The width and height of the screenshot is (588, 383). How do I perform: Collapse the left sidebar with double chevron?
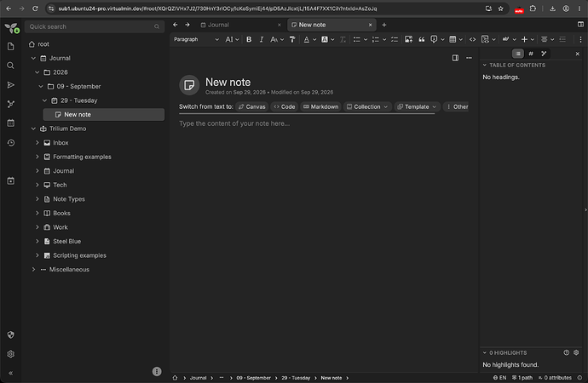click(10, 373)
